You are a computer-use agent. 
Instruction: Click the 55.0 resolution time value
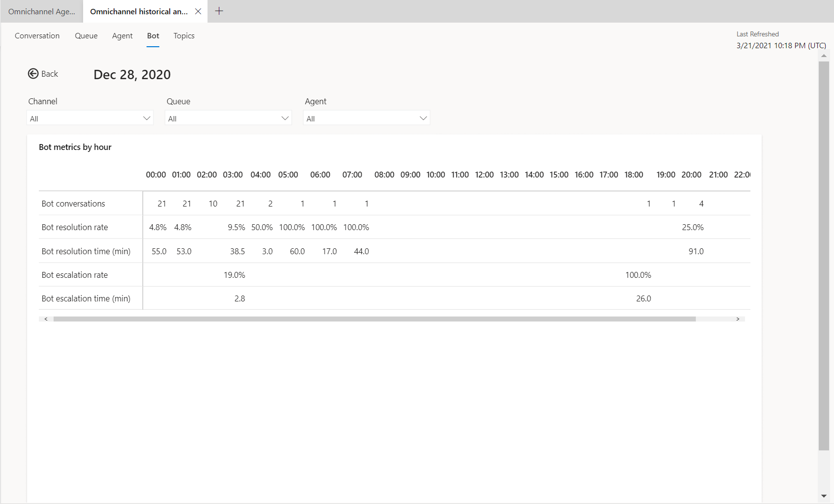point(159,251)
